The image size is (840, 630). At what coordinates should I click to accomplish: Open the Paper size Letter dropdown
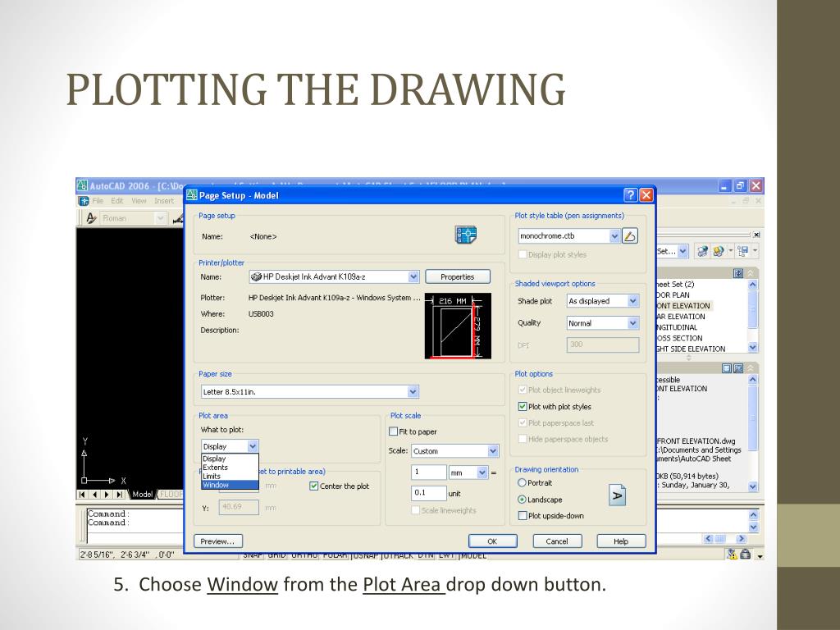pos(413,391)
